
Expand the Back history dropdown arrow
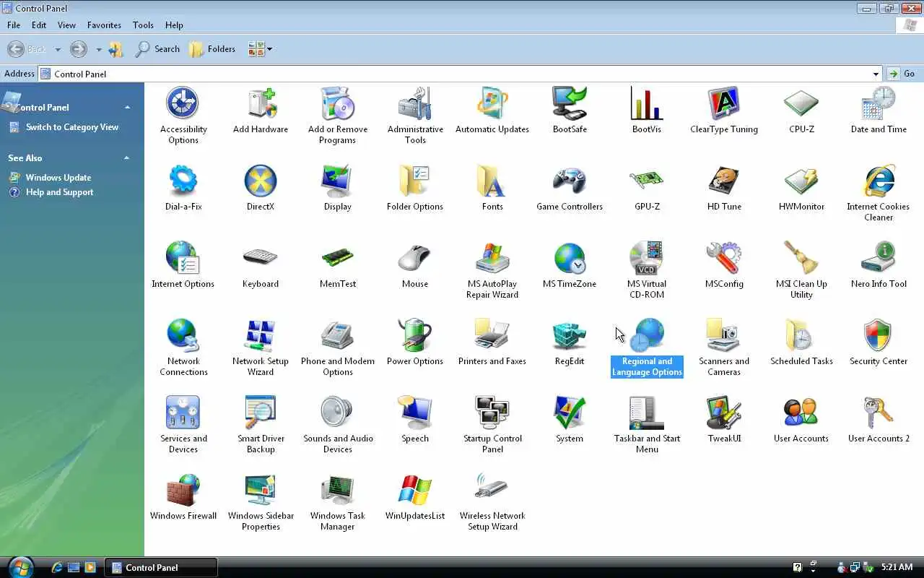[58, 50]
